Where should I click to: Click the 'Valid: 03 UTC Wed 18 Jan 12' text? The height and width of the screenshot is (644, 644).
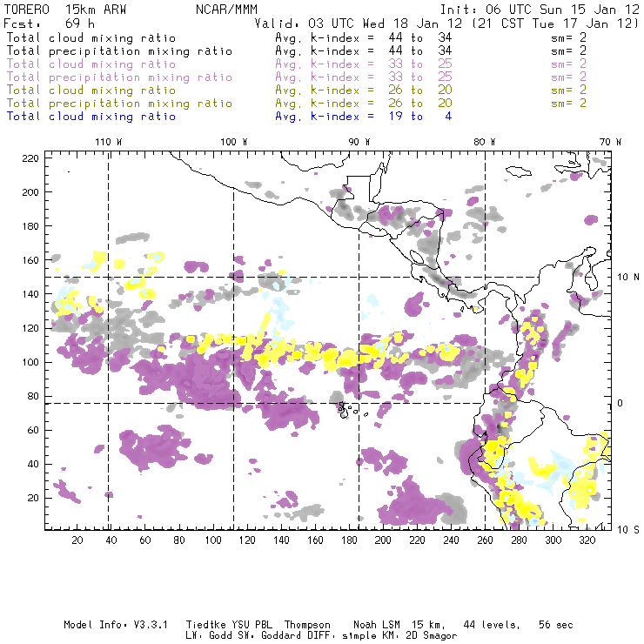359,23
